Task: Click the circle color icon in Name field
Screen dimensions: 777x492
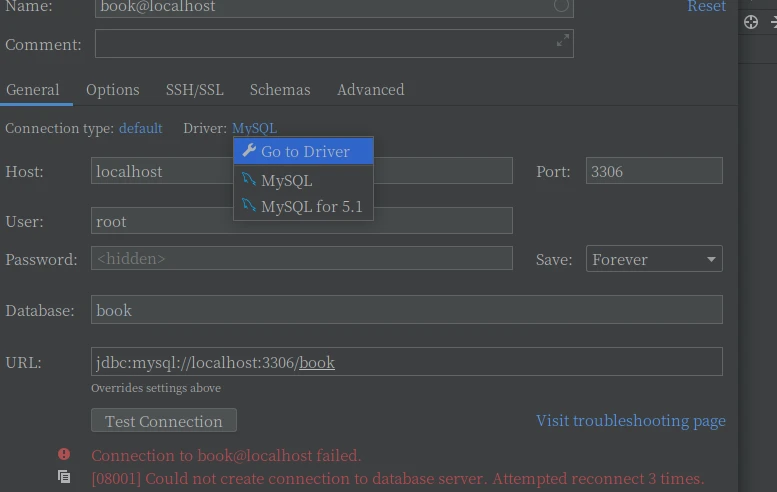Action: coord(562,6)
